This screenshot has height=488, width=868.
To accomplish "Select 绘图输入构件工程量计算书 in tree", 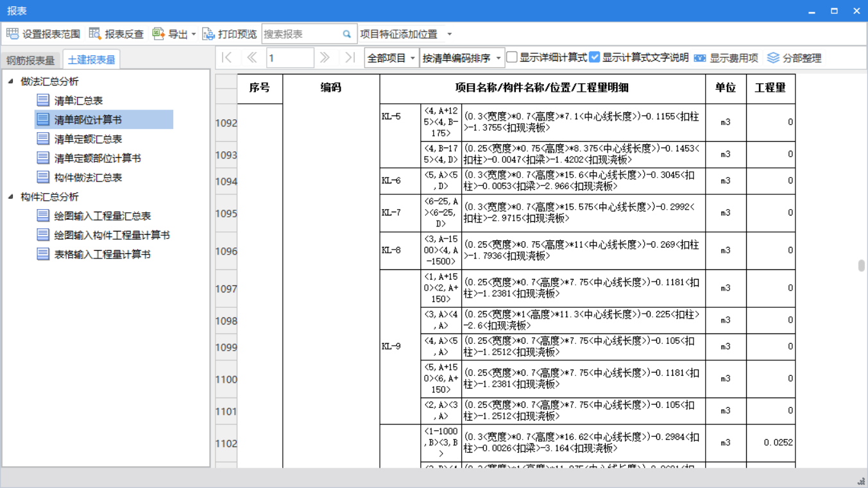I will [x=112, y=235].
